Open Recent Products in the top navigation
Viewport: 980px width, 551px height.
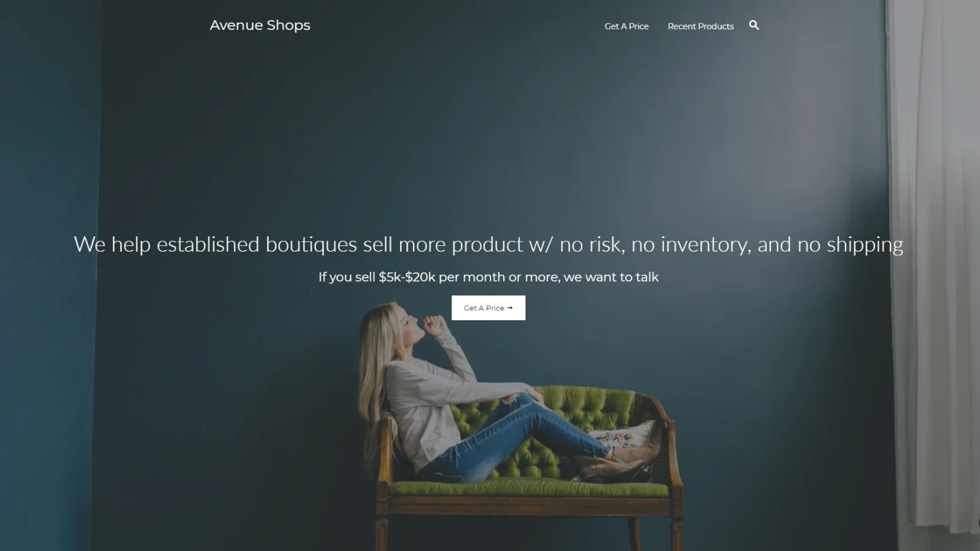click(700, 26)
